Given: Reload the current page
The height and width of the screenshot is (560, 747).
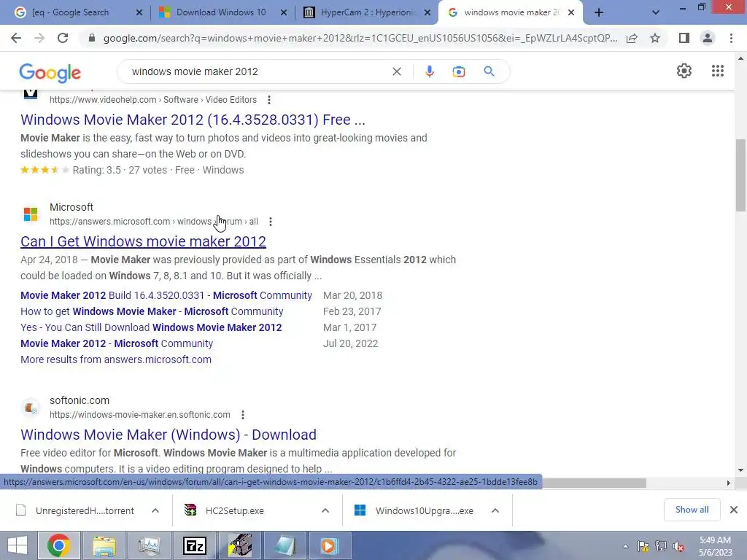Looking at the screenshot, I should 63,38.
